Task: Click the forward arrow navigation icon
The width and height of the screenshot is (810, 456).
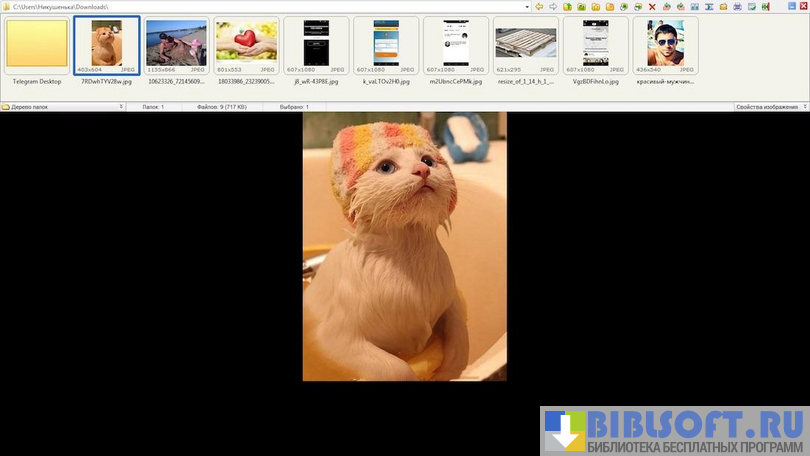Action: [553, 7]
